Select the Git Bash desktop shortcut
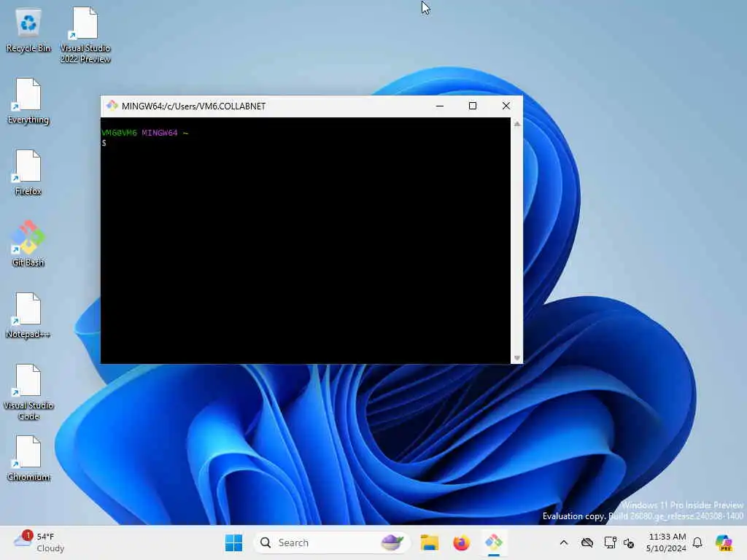747x560 pixels. (x=28, y=244)
